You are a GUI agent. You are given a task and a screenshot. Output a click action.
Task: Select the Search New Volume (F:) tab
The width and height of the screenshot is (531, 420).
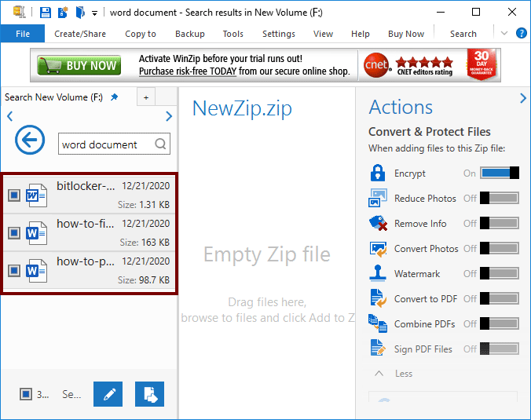[53, 97]
